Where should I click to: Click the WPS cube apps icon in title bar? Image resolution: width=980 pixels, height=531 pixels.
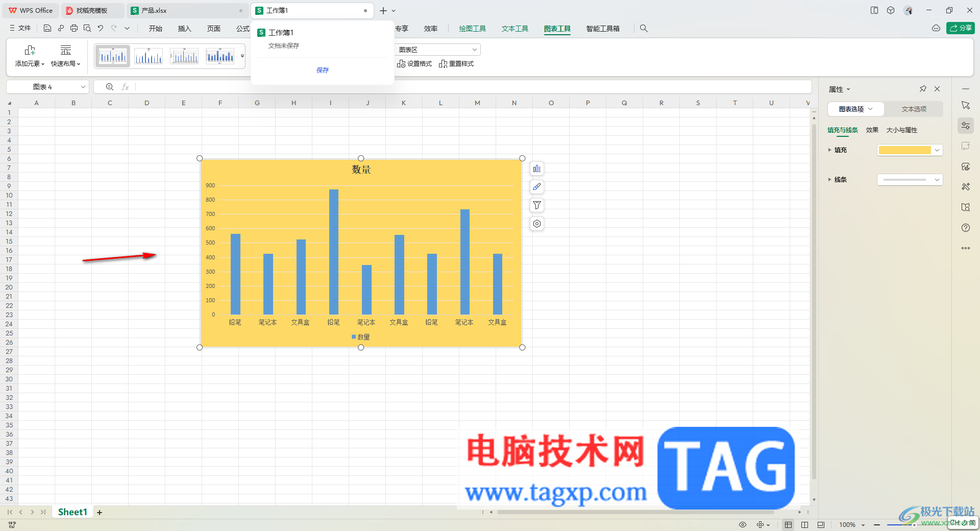point(891,10)
